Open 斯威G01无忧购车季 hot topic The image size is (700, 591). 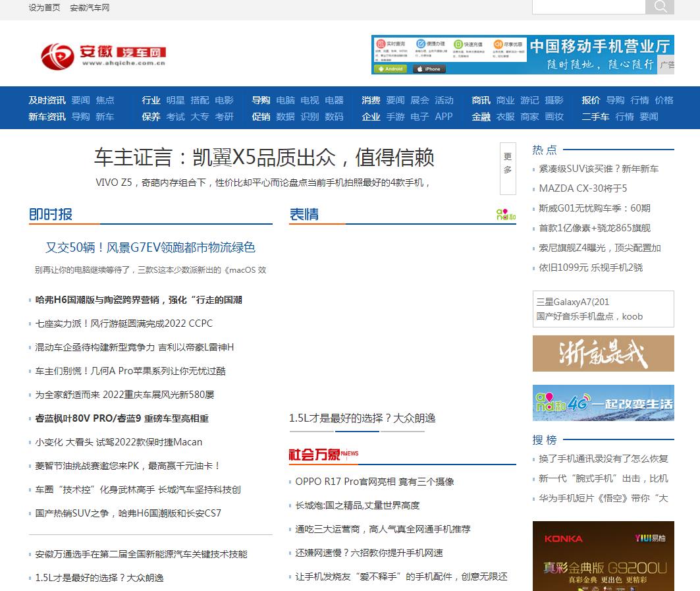tap(594, 208)
